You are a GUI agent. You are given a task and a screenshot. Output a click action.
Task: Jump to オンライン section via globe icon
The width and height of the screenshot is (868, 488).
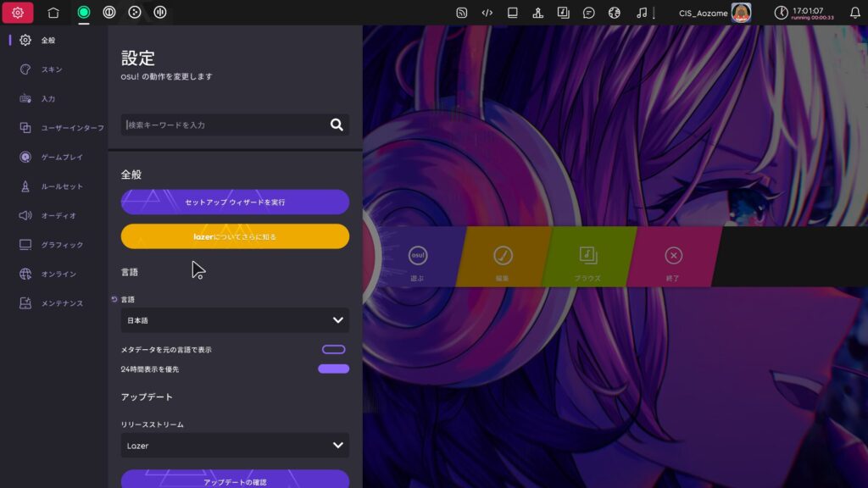pyautogui.click(x=25, y=274)
